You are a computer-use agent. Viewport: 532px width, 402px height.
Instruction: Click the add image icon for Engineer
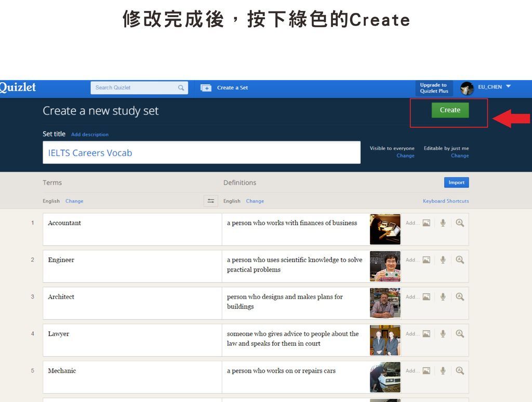(x=427, y=260)
